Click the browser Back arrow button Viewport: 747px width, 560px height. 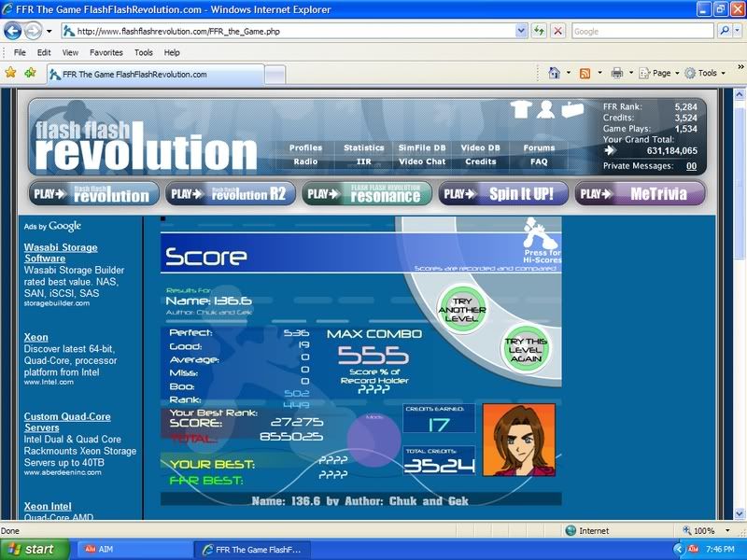[x=14, y=31]
